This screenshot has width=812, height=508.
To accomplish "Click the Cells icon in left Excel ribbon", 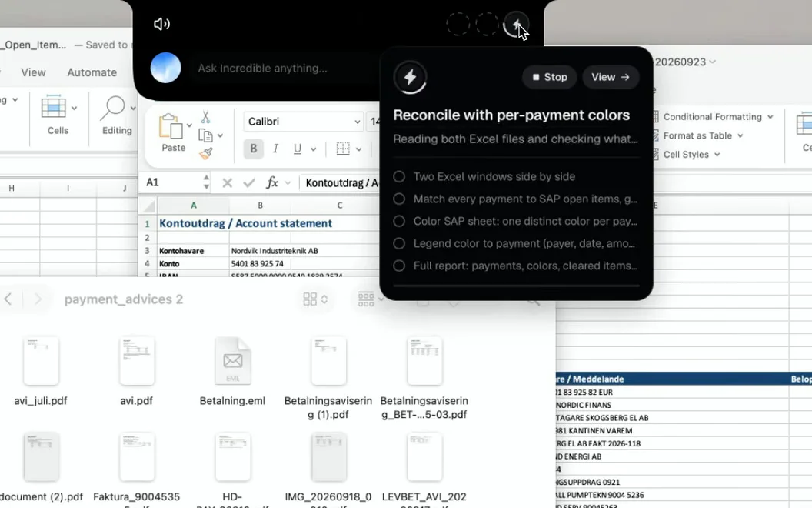I will point(53,107).
